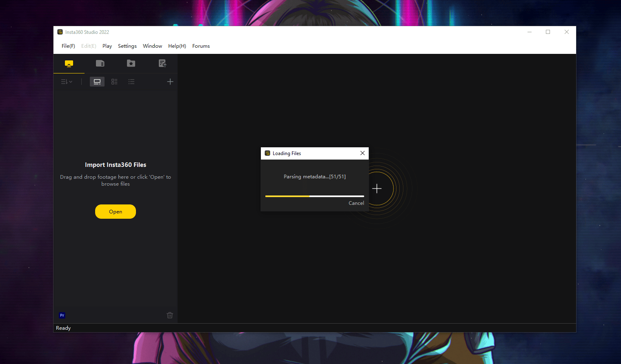Cancel the file loading
Viewport: 621px width, 364px height.
tap(356, 203)
